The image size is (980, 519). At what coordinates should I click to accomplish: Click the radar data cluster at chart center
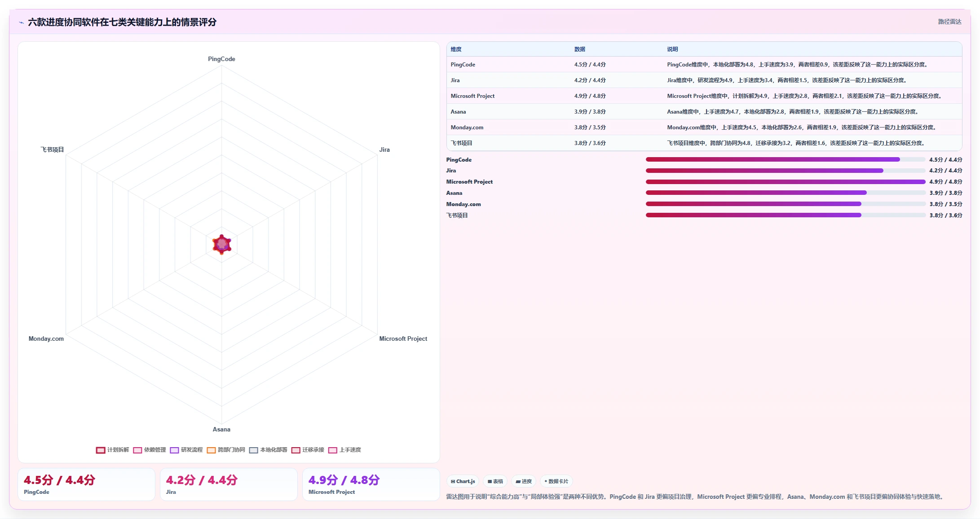[221, 244]
